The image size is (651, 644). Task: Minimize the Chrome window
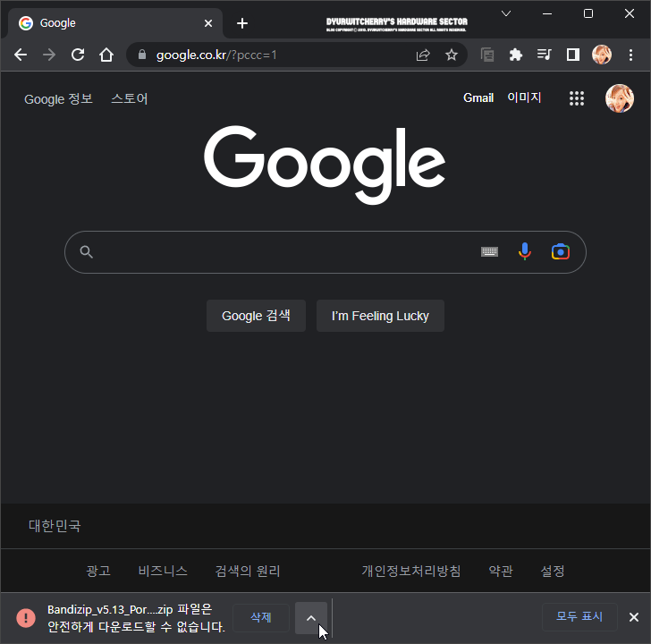tap(547, 13)
